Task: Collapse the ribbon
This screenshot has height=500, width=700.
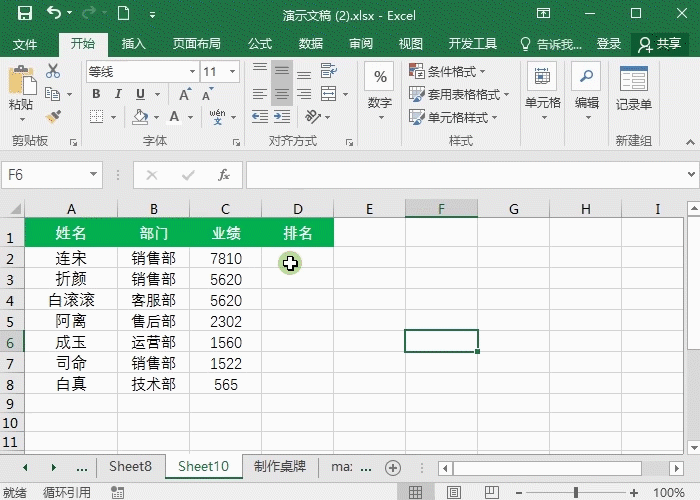Action: pyautogui.click(x=690, y=142)
